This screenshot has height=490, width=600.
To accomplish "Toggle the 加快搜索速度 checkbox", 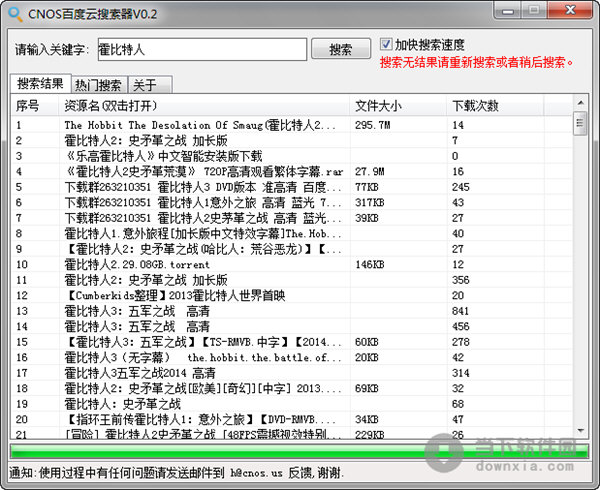I will pos(387,45).
